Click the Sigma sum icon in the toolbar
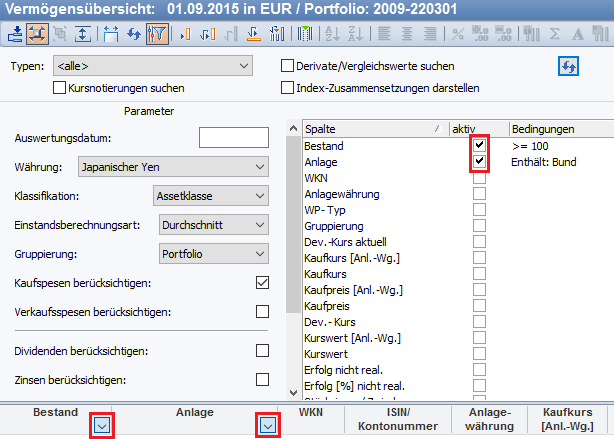 (x=555, y=33)
